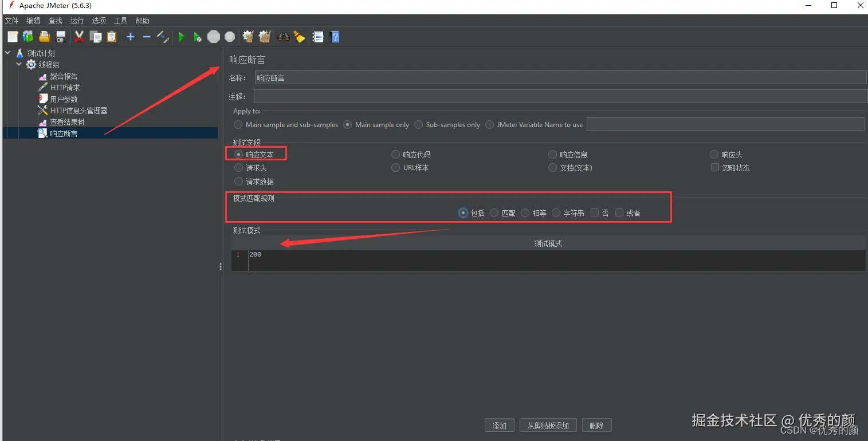The image size is (868, 441).
Task: Choose 响应文本 as test field
Action: click(x=239, y=154)
